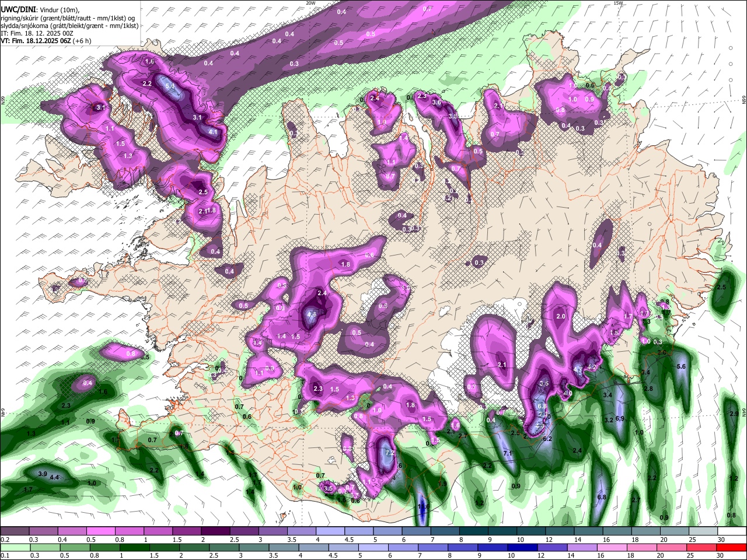
Task: Select rain scale swatch between 5 and 6
Action: (x=372, y=547)
